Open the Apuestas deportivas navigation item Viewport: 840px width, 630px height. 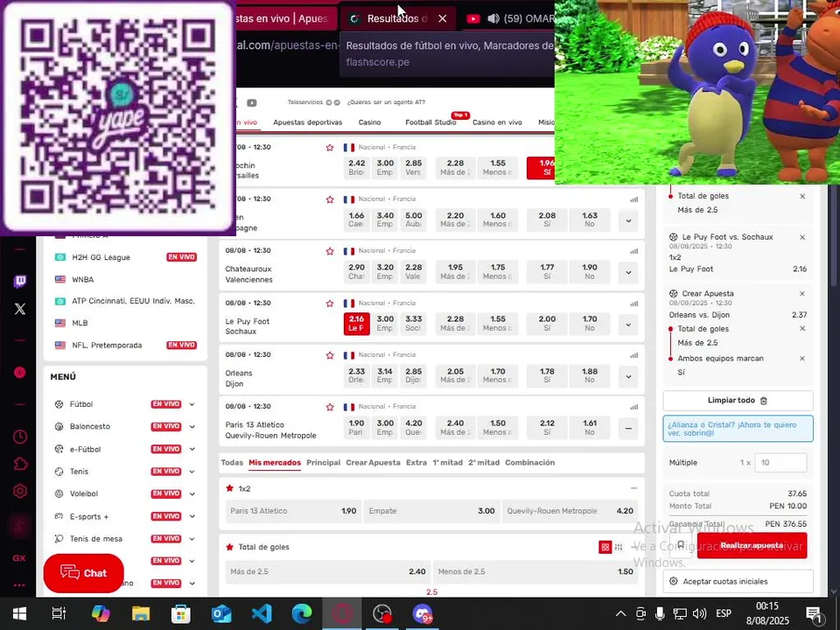pyautogui.click(x=307, y=122)
